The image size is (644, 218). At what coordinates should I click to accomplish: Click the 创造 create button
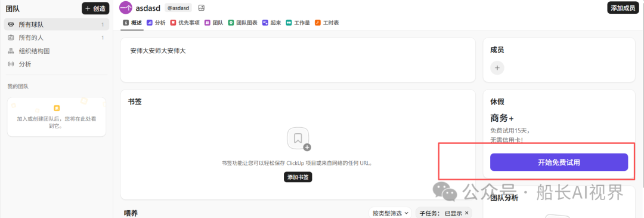click(x=95, y=8)
